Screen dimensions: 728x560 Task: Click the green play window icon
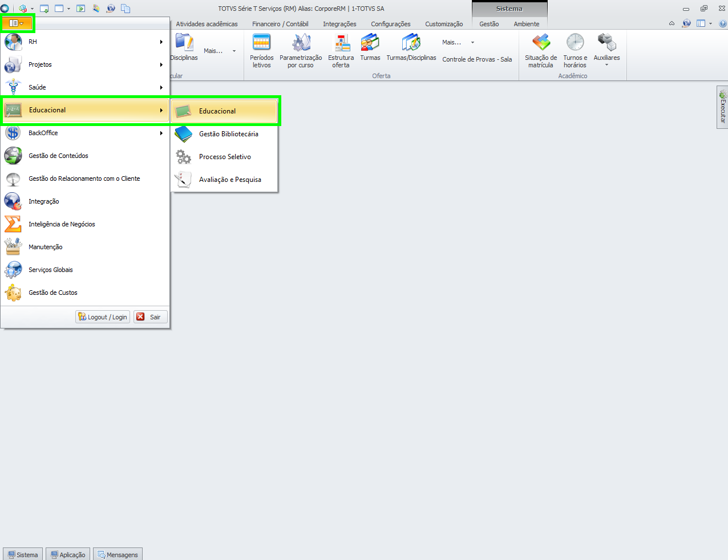click(80, 9)
